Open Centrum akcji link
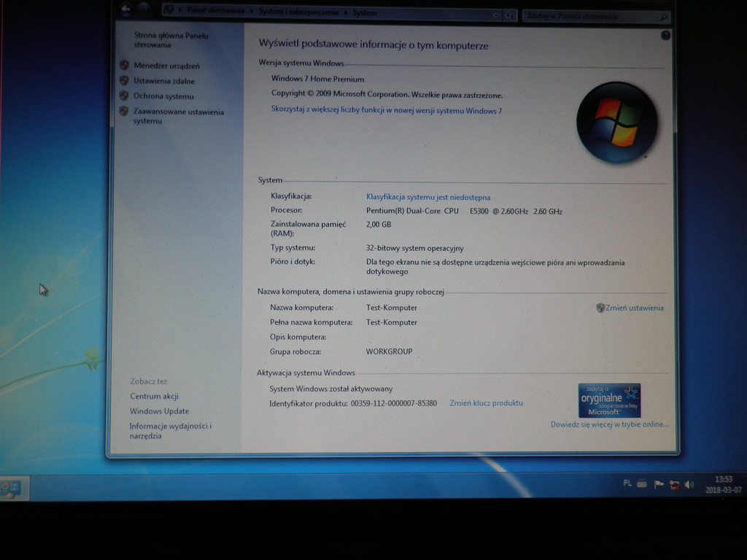 tap(154, 396)
